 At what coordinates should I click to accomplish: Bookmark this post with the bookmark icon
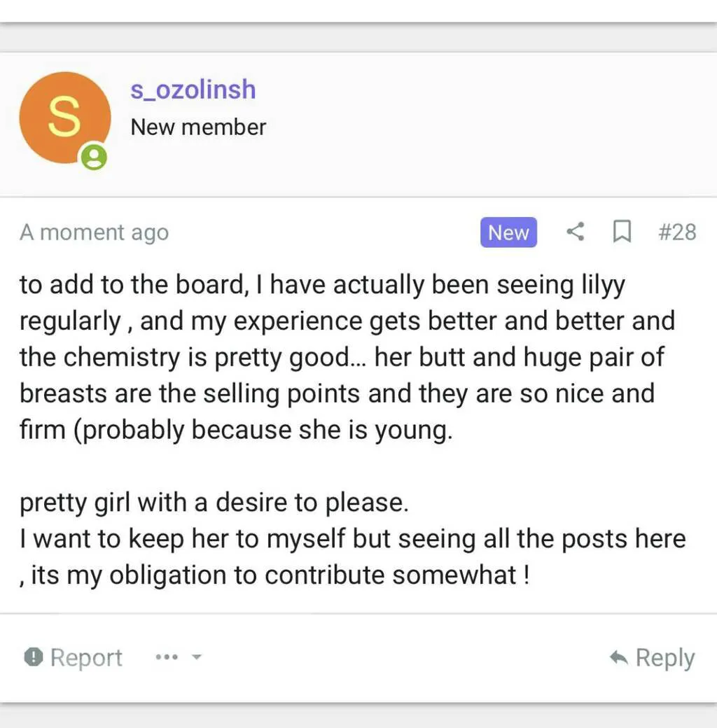pyautogui.click(x=621, y=232)
